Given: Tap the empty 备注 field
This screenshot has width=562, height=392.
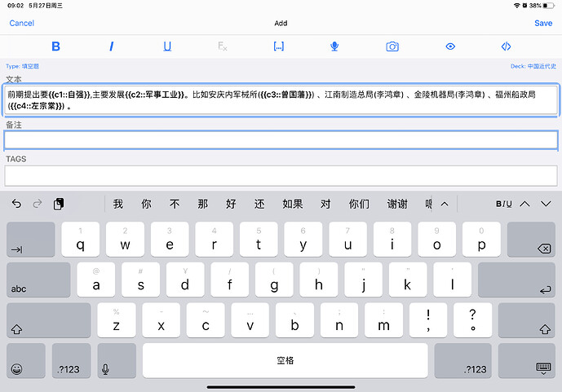Looking at the screenshot, I should (x=281, y=140).
